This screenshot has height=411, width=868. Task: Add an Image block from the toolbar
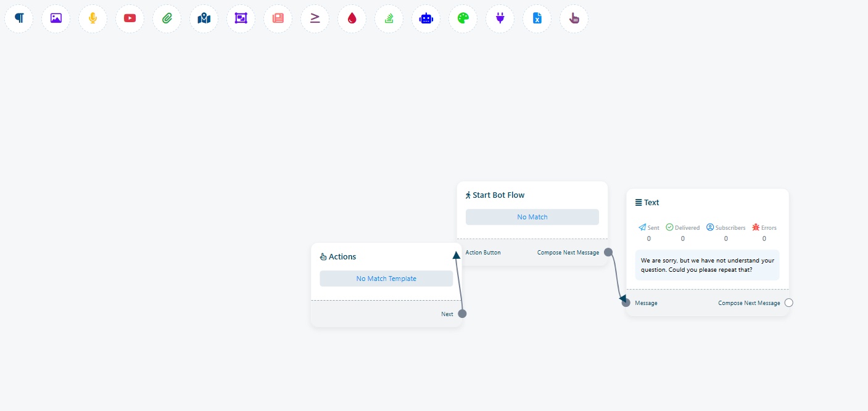pos(56,18)
